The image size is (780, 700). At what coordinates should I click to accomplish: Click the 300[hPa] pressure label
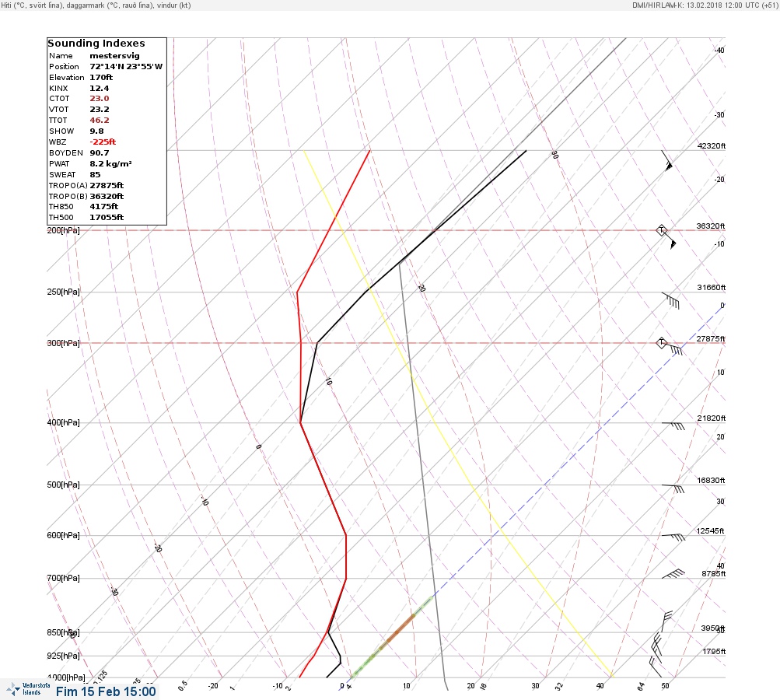(x=63, y=343)
